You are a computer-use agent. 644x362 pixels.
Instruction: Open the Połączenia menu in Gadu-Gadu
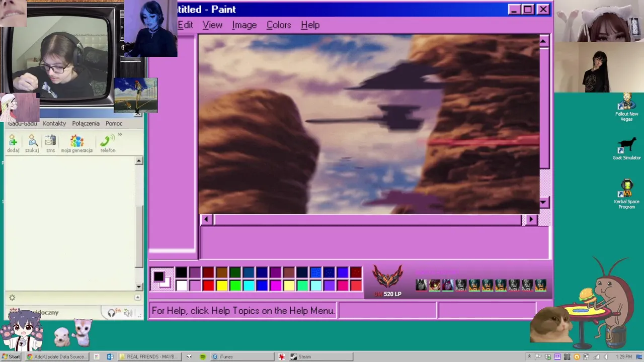86,123
